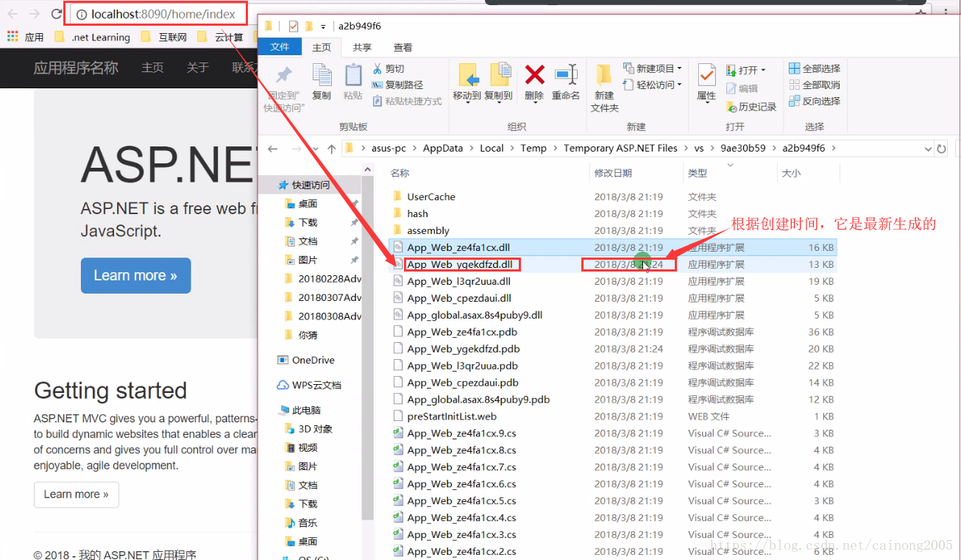Select 3D 对象 under This PC
This screenshot has height=560, width=961.
click(x=308, y=429)
